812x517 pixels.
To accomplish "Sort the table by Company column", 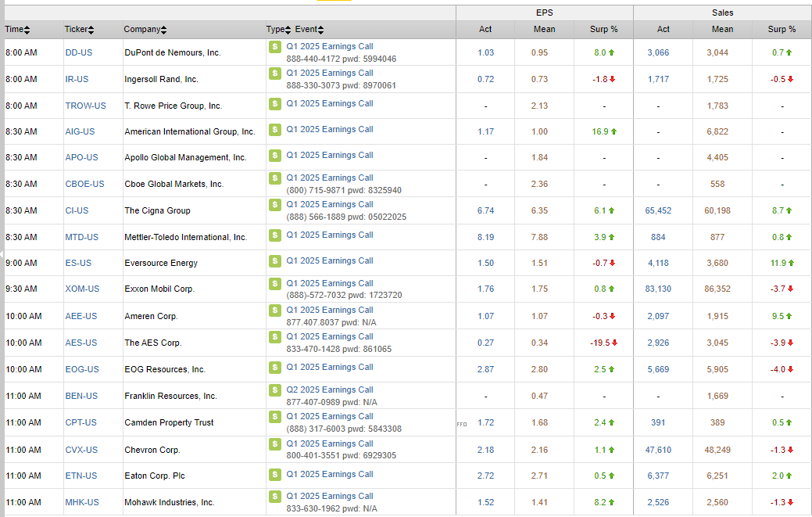I will pos(145,30).
